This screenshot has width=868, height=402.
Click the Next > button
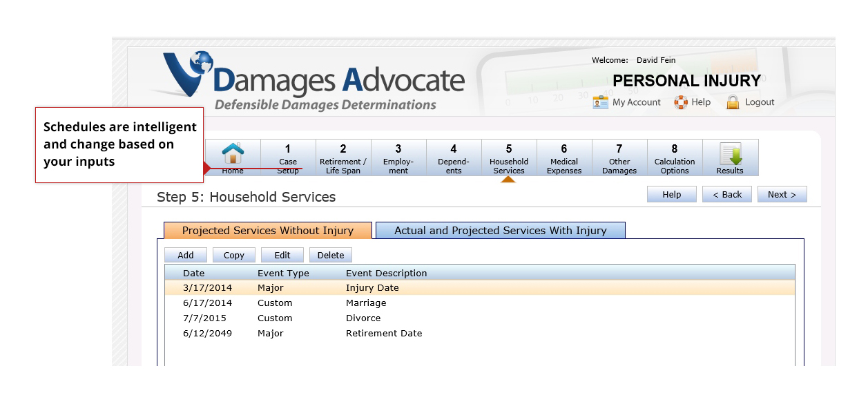tap(782, 194)
